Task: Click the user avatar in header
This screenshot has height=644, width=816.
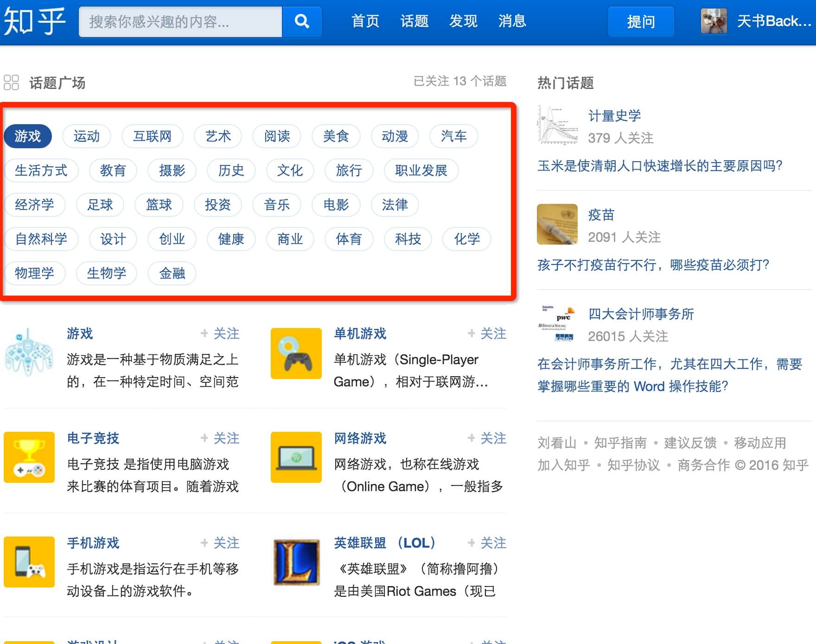Action: (714, 21)
